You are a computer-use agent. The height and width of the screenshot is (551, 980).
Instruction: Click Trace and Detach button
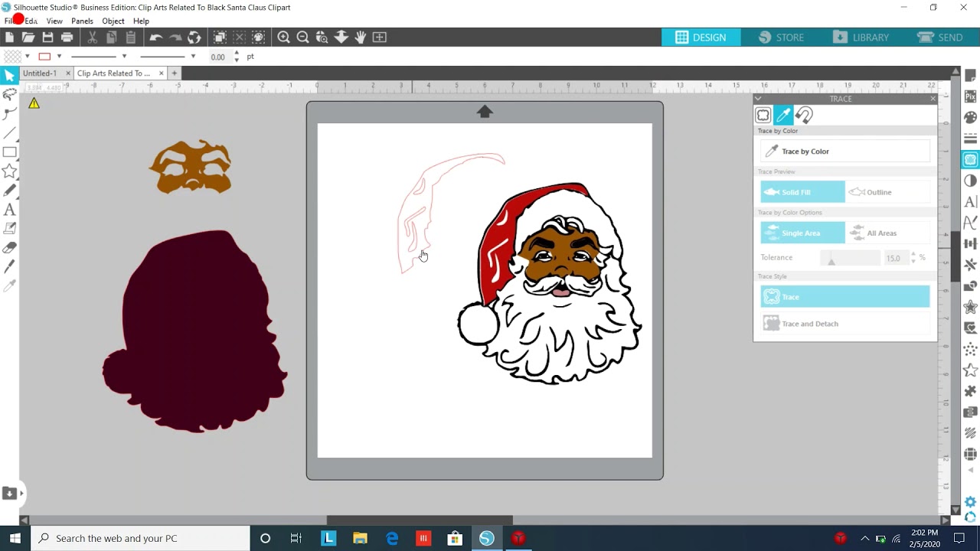click(845, 324)
